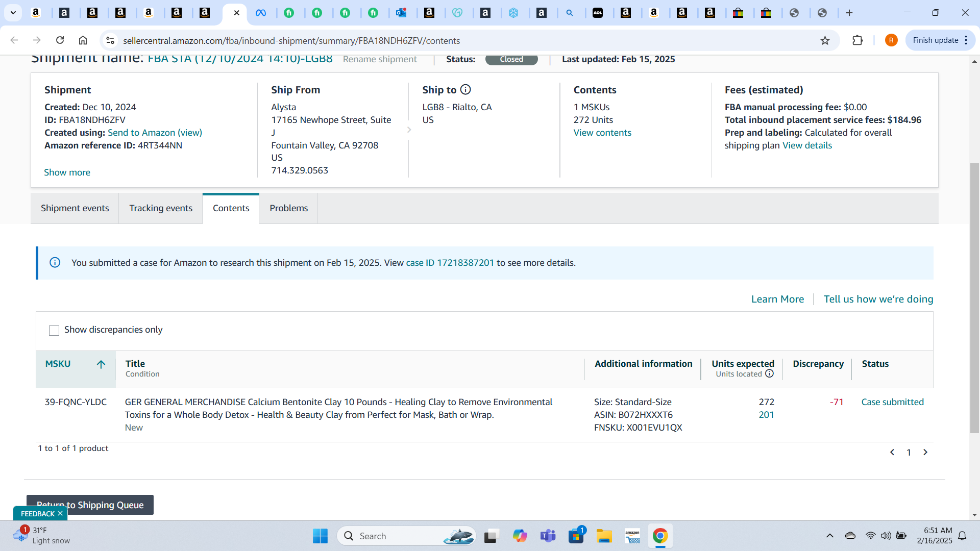Image resolution: width=980 pixels, height=551 pixels.
Task: Click the discrepancy value -71
Action: click(837, 402)
